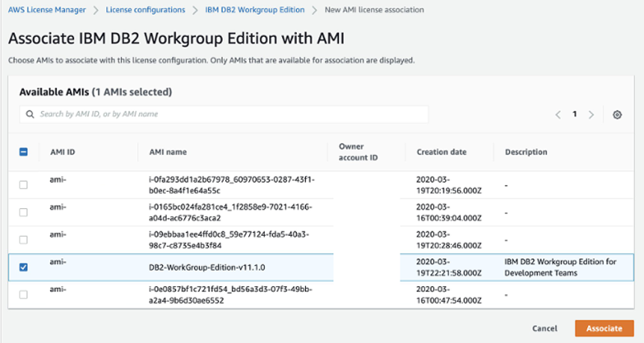This screenshot has width=644, height=343.
Task: Check the AMI row i-0165bc024fa281ce4
Action: click(x=23, y=212)
